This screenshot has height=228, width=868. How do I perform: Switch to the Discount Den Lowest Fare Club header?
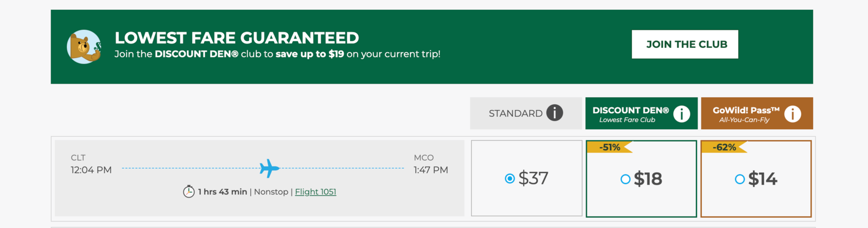click(630, 114)
